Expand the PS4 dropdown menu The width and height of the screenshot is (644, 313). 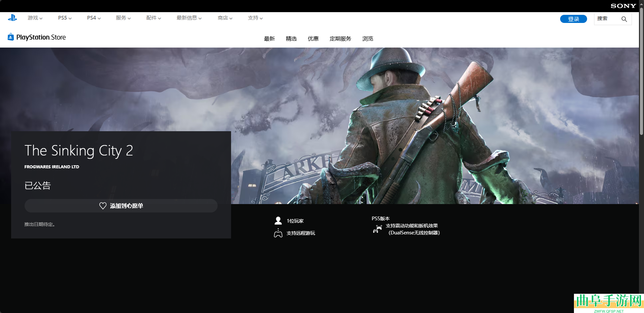(x=94, y=18)
